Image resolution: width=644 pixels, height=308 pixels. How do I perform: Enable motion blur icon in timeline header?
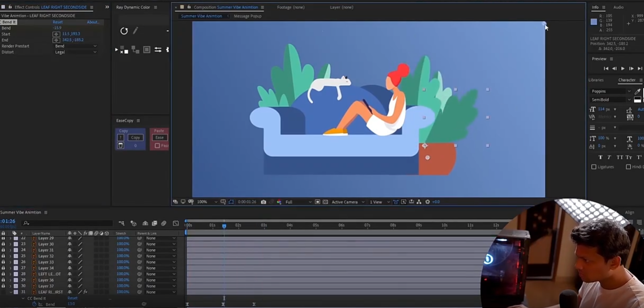point(164,223)
